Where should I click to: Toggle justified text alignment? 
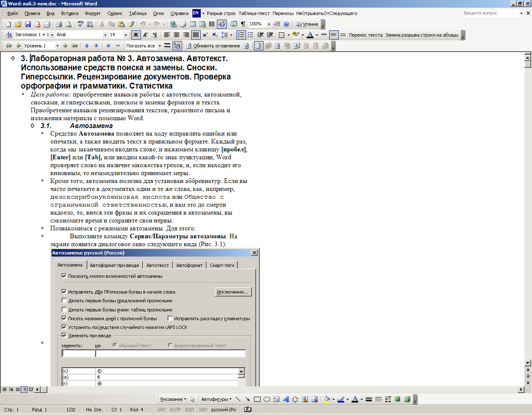click(196, 35)
